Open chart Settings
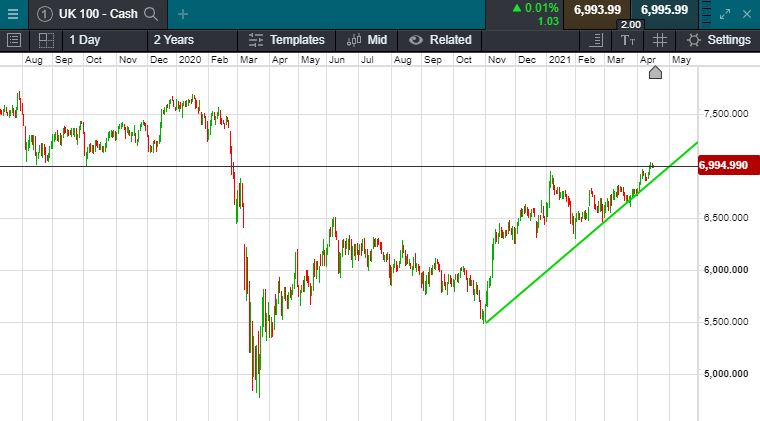760x421 pixels. (718, 40)
